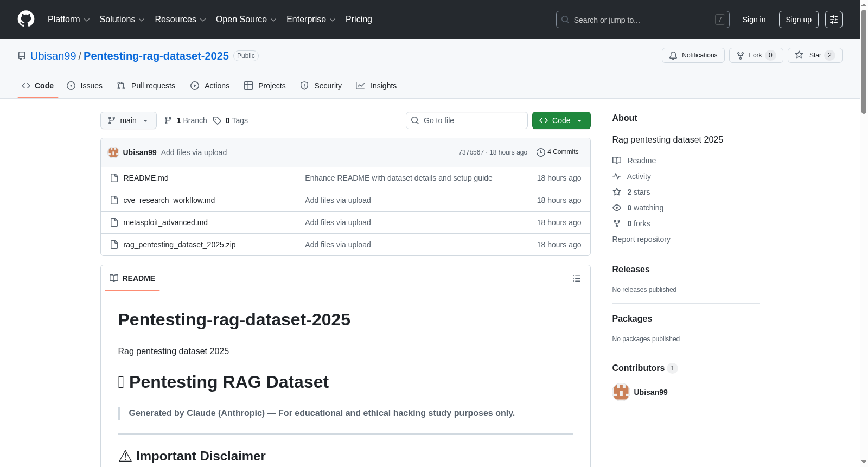This screenshot has width=868, height=467.
Task: Focus the 'Search or jump to...' field
Action: pos(643,20)
